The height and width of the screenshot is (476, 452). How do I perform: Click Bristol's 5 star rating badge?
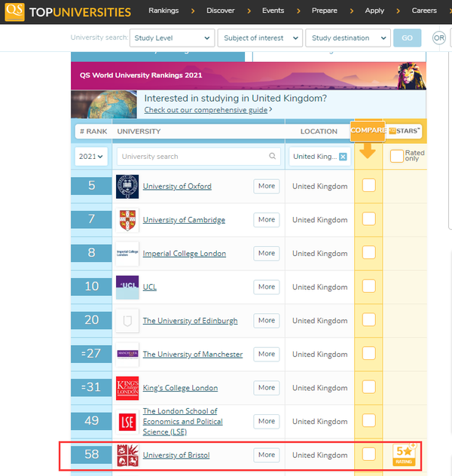(404, 454)
